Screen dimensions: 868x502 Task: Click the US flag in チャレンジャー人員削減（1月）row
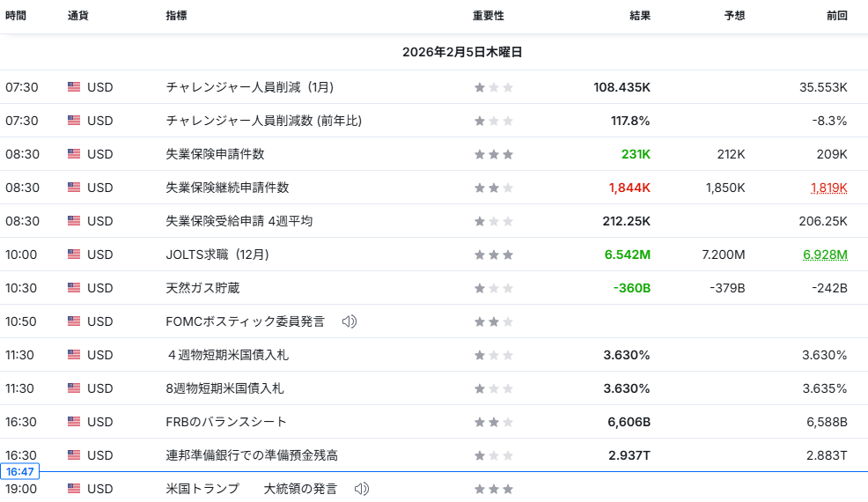pyautogui.click(x=74, y=87)
